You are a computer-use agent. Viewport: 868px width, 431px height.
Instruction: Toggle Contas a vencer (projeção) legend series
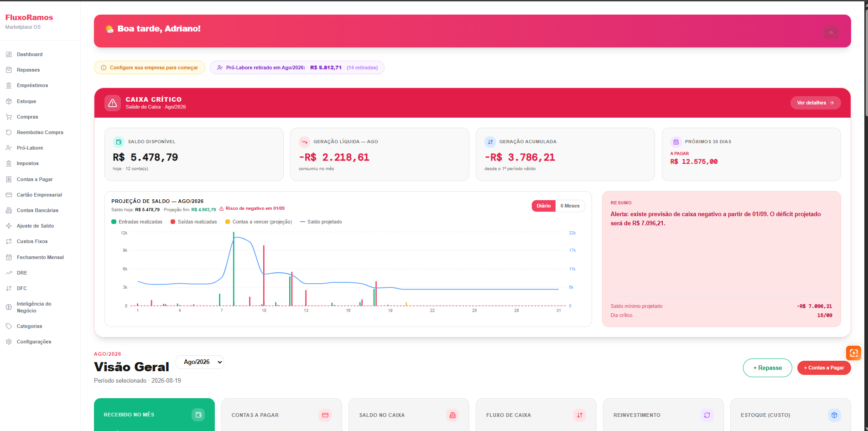pos(259,222)
